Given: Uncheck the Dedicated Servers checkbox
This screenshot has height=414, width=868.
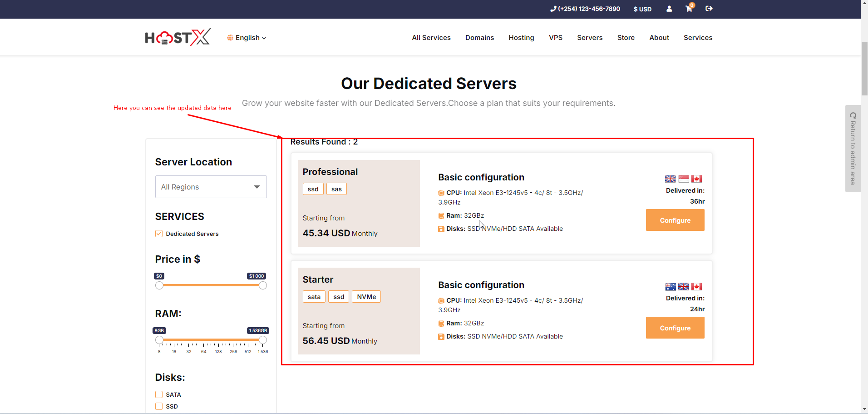Looking at the screenshot, I should [x=159, y=234].
